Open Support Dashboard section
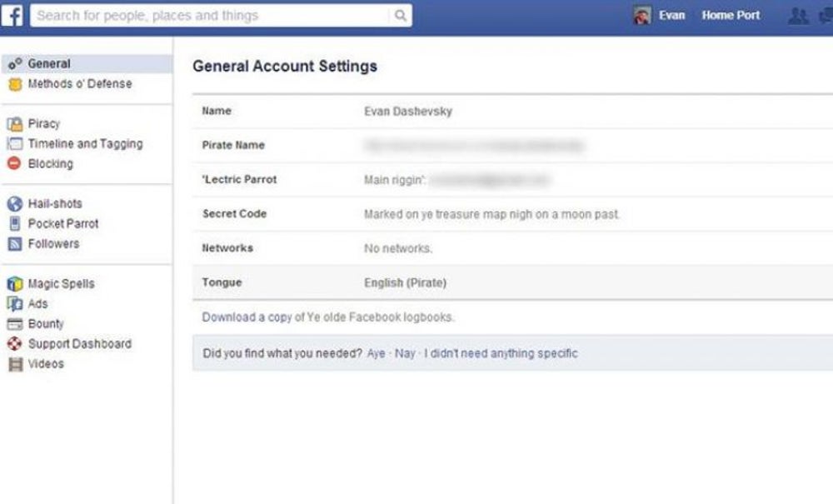The width and height of the screenshot is (833, 504). (x=80, y=343)
